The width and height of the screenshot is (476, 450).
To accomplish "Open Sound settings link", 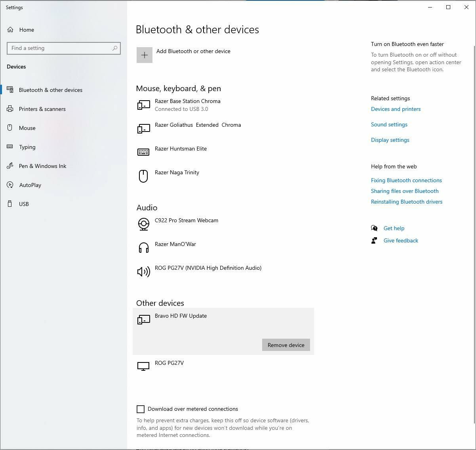I will coord(389,124).
